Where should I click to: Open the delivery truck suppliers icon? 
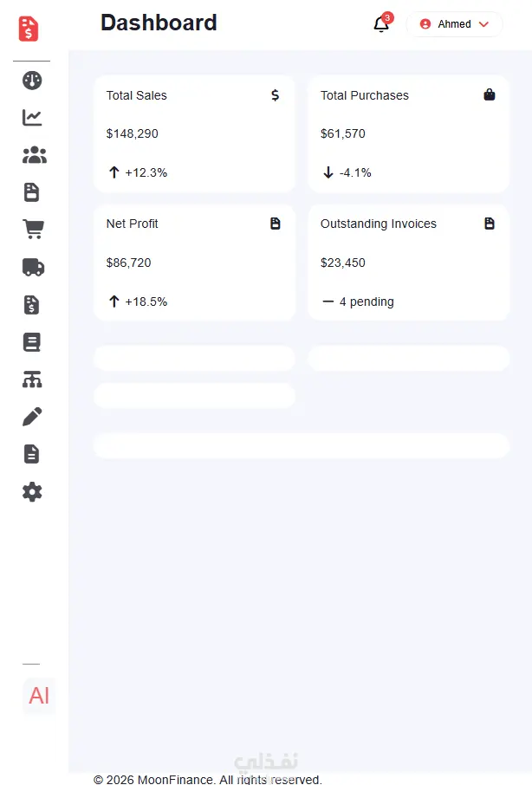(33, 267)
